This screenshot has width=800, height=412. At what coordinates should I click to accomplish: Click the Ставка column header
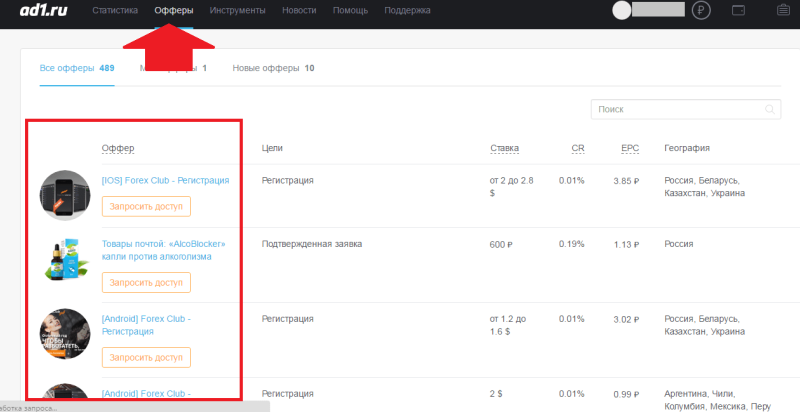(x=505, y=148)
